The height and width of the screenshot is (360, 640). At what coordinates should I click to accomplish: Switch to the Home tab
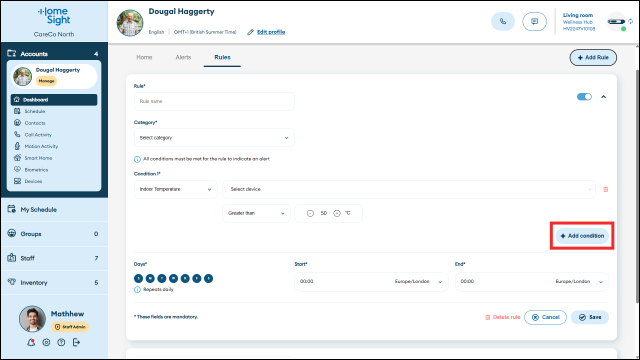(144, 57)
